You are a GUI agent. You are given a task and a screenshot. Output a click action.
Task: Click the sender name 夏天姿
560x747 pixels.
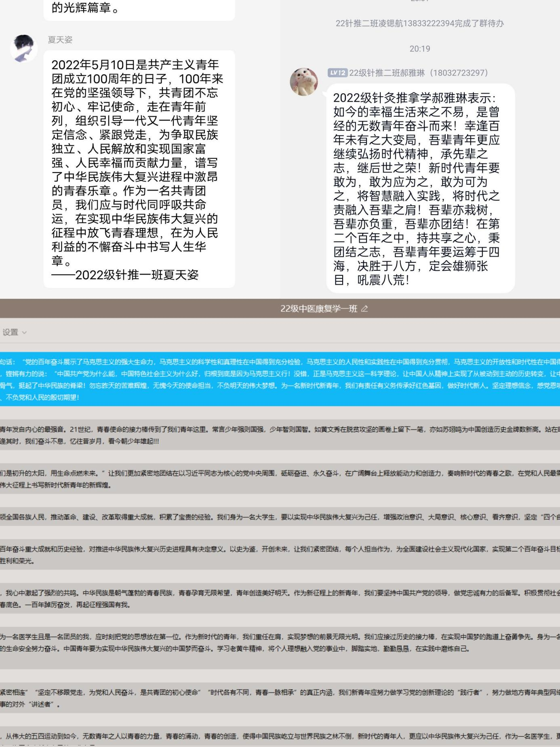[60, 40]
